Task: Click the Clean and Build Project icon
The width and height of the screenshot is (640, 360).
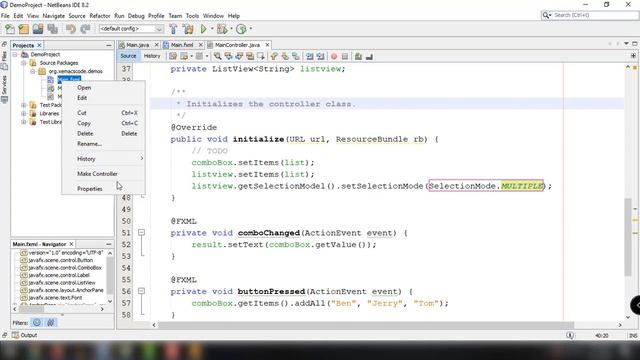Action: pyautogui.click(x=188, y=29)
